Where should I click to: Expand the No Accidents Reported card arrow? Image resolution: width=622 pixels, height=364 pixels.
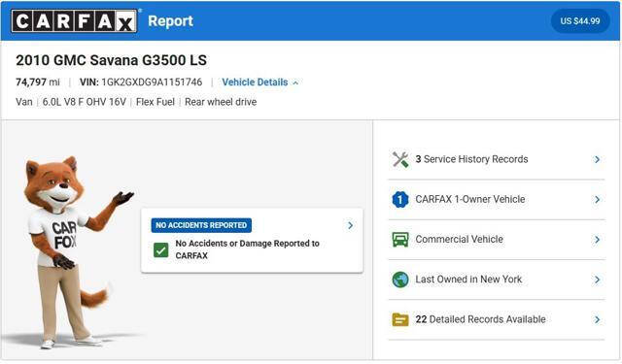pos(350,225)
